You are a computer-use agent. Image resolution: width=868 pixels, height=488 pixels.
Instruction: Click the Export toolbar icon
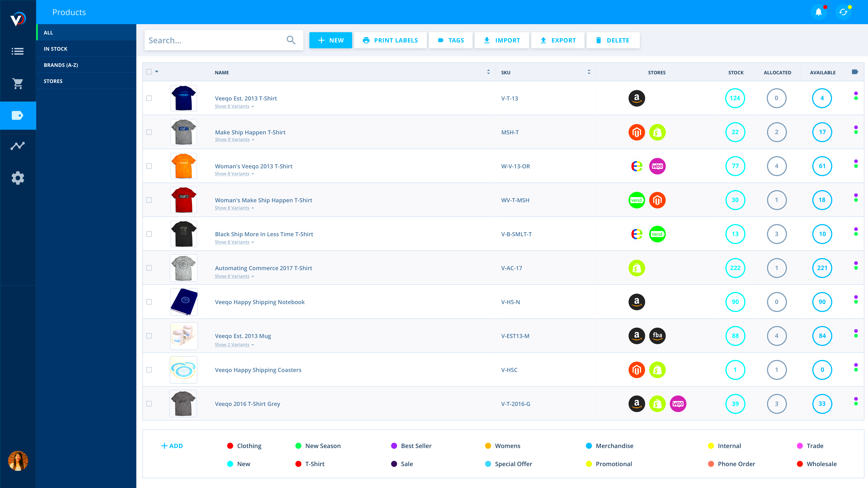[557, 40]
